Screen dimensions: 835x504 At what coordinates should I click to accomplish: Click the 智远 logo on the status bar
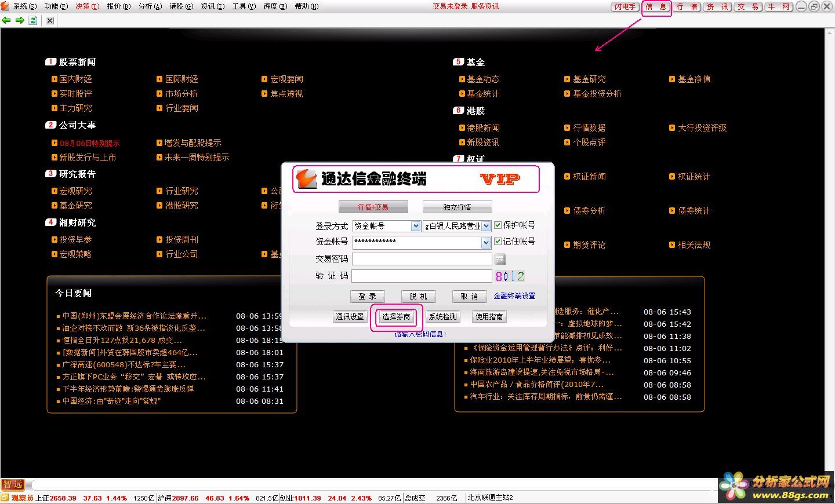coord(13,484)
